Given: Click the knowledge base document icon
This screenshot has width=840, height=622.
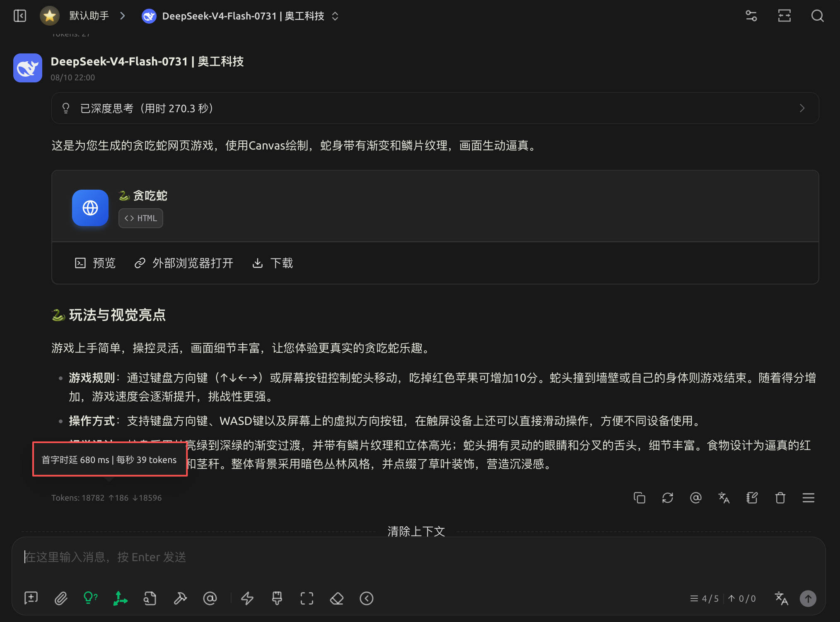Looking at the screenshot, I should click(150, 598).
